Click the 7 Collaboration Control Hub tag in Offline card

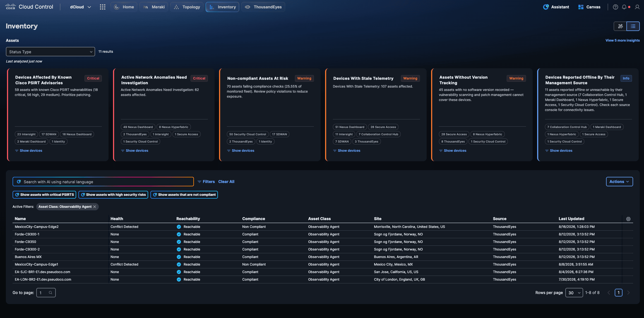tap(567, 127)
